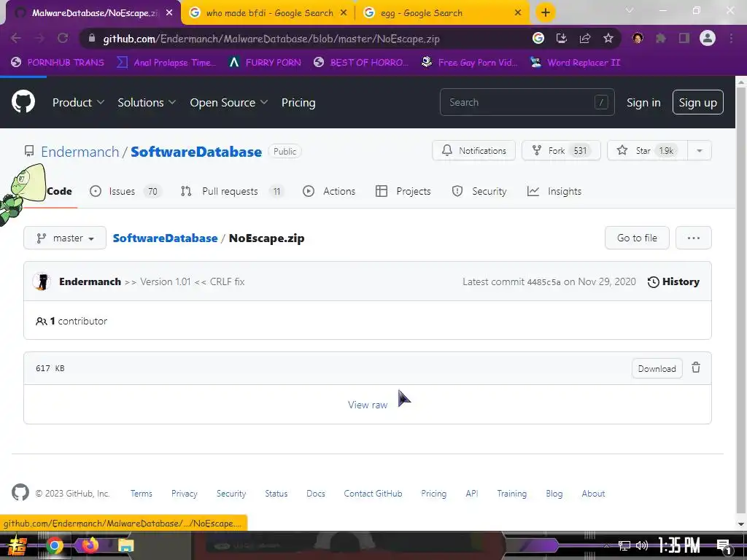747x560 pixels.
Task: Click the View raw link
Action: click(x=368, y=405)
